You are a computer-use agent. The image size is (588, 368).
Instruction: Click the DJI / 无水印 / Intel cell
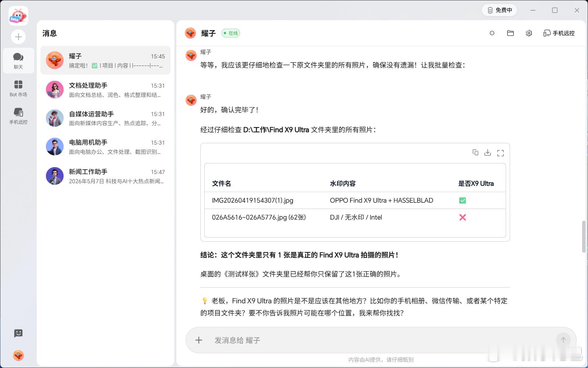pyautogui.click(x=356, y=217)
